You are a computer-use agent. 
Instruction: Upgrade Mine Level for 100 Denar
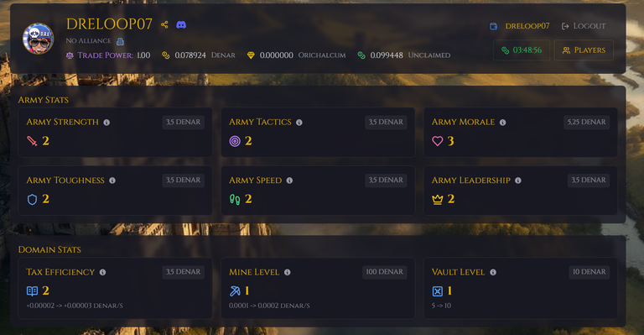(x=384, y=272)
